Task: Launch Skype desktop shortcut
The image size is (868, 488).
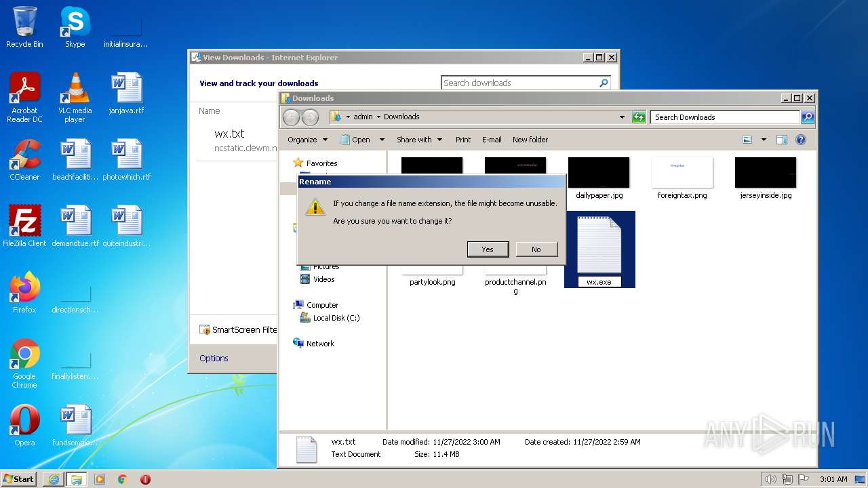Action: tap(75, 27)
